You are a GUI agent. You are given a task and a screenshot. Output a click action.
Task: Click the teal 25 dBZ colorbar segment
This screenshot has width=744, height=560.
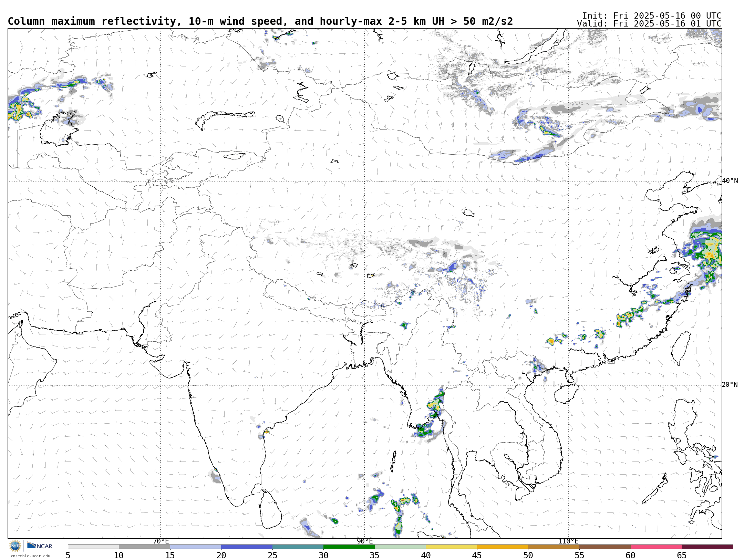coord(298,547)
